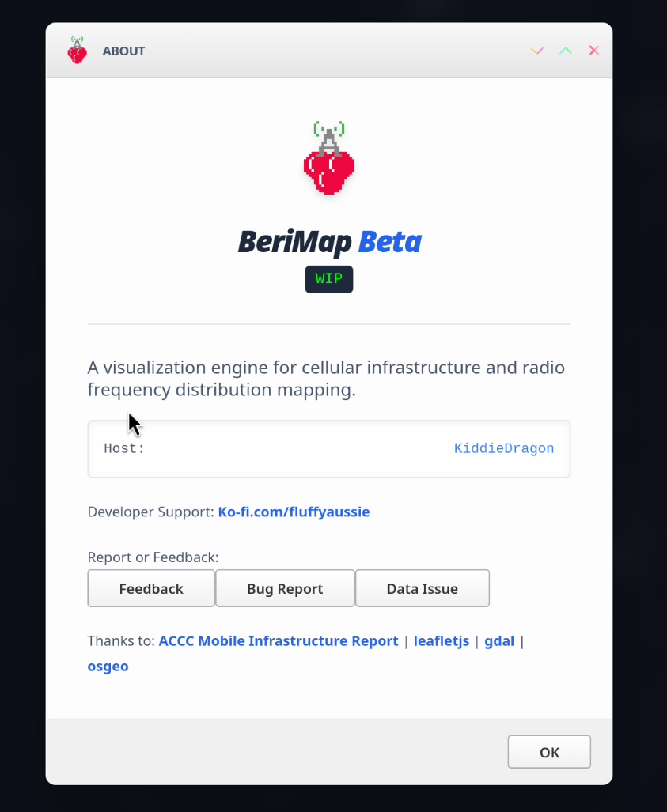The width and height of the screenshot is (667, 812).
Task: Close the About dialog with red X
Action: [x=594, y=51]
